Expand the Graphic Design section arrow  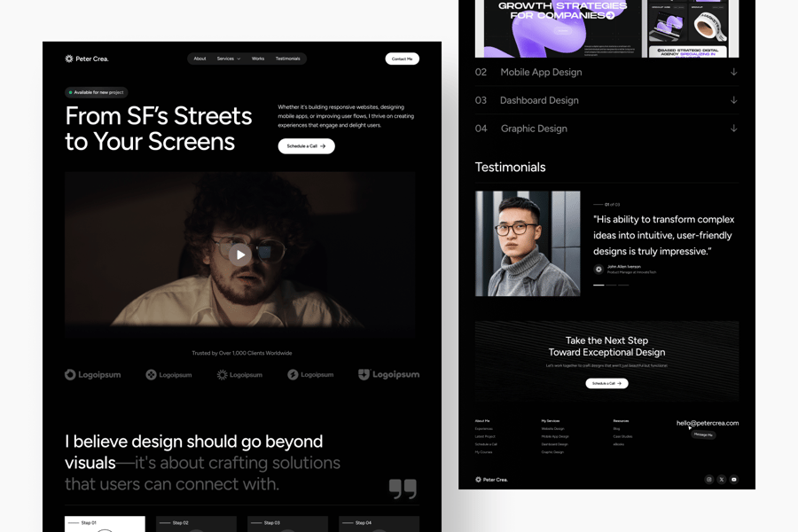(x=733, y=129)
